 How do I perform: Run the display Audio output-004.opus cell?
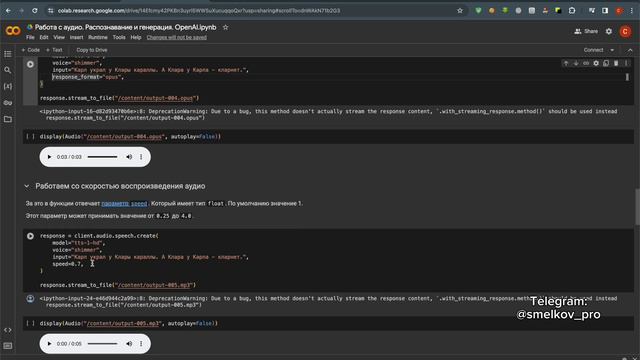pyautogui.click(x=30, y=136)
